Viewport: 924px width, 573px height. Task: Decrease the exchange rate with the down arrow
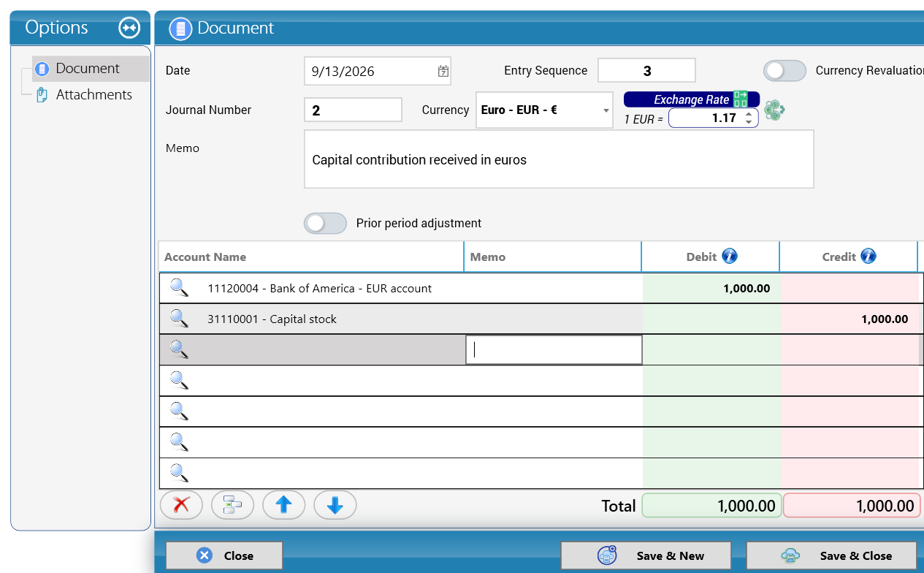748,121
